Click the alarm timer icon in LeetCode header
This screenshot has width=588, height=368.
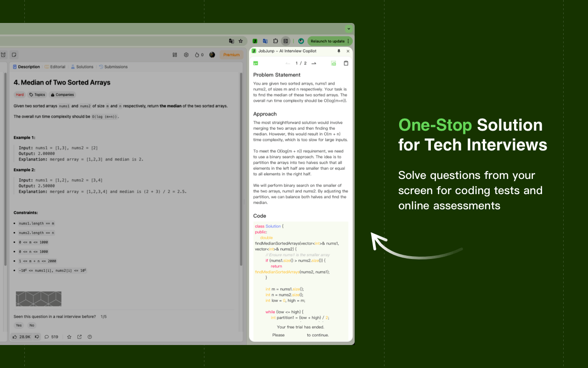[3, 55]
